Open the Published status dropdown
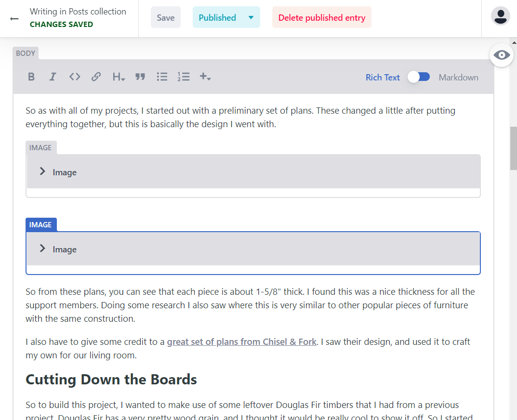The height and width of the screenshot is (420, 517). click(226, 17)
